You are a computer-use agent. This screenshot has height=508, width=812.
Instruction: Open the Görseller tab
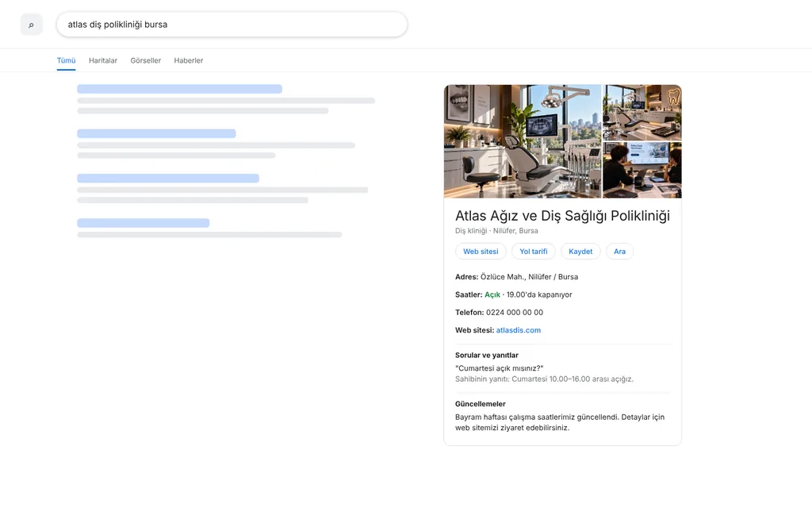pyautogui.click(x=146, y=60)
